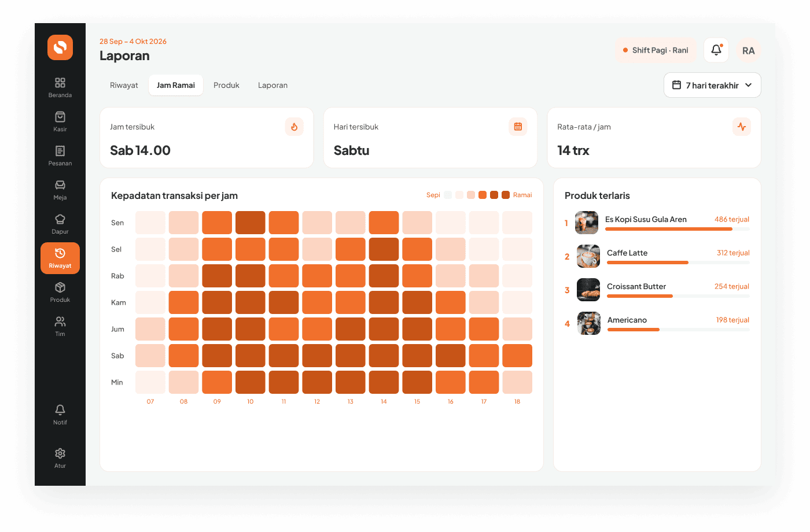Open Beranda from the sidebar
Image resolution: width=810 pixels, height=532 pixels.
tap(60, 87)
